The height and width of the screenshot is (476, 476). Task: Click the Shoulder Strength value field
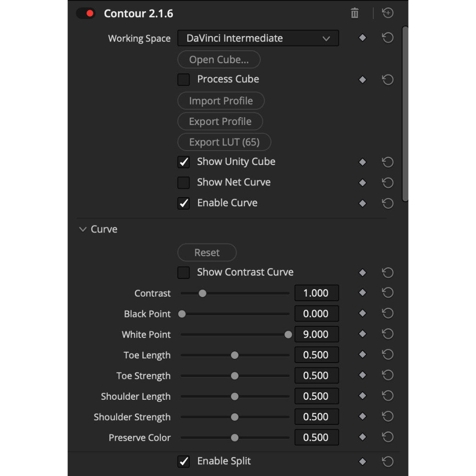coord(317,417)
